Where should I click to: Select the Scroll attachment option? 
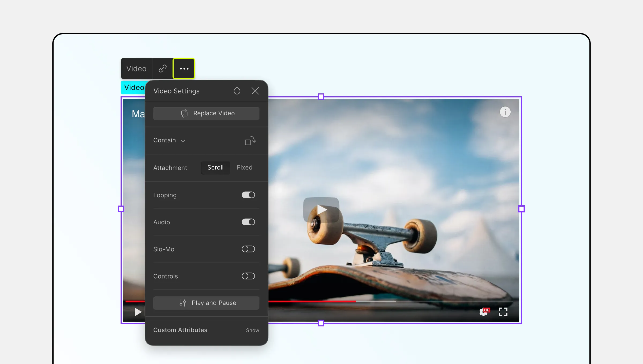[215, 167]
